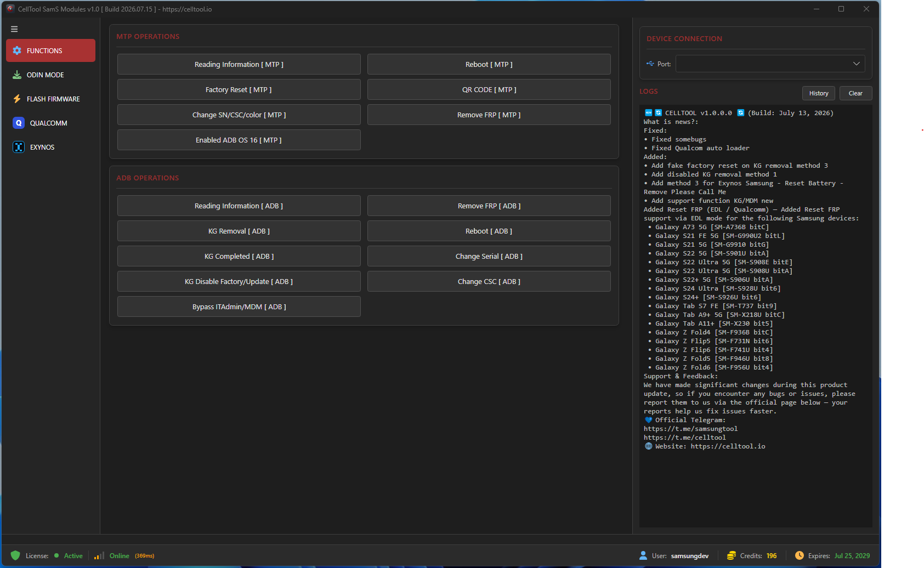
Task: Click the MTP OPERATIONS heading
Action: [x=148, y=36]
